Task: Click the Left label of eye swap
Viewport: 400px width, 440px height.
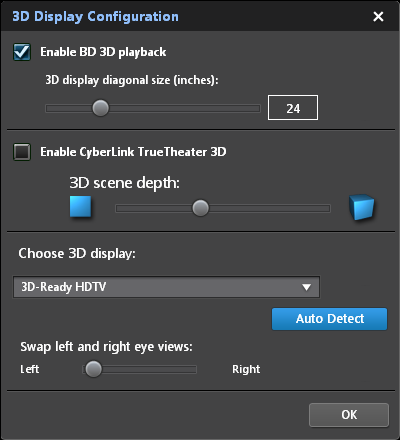Action: pos(30,369)
